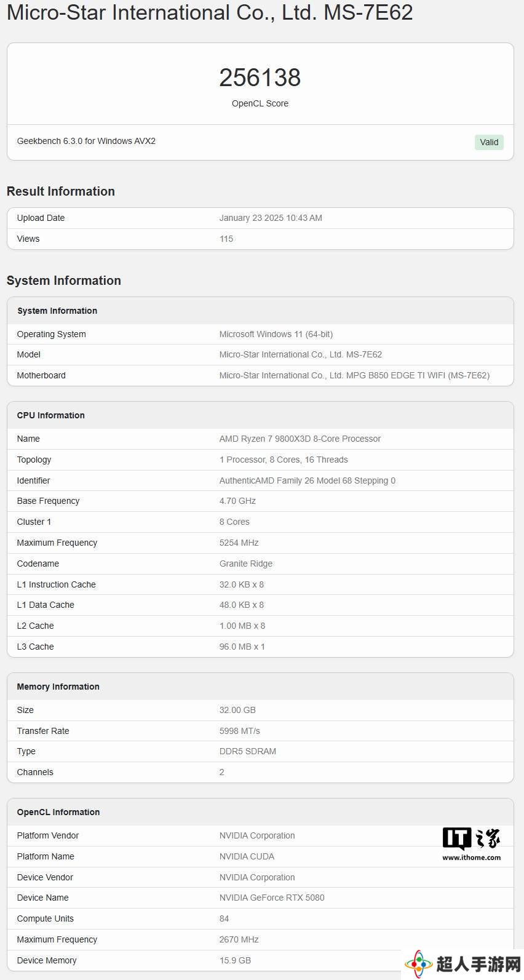Viewport: 524px width, 980px height.
Task: Click the memory Type value DDR5 SDRAM
Action: (x=248, y=751)
